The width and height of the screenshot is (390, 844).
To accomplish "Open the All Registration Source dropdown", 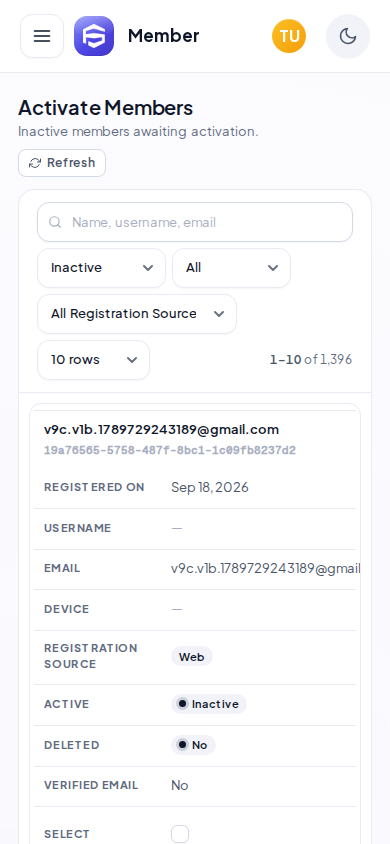I will 137,314.
